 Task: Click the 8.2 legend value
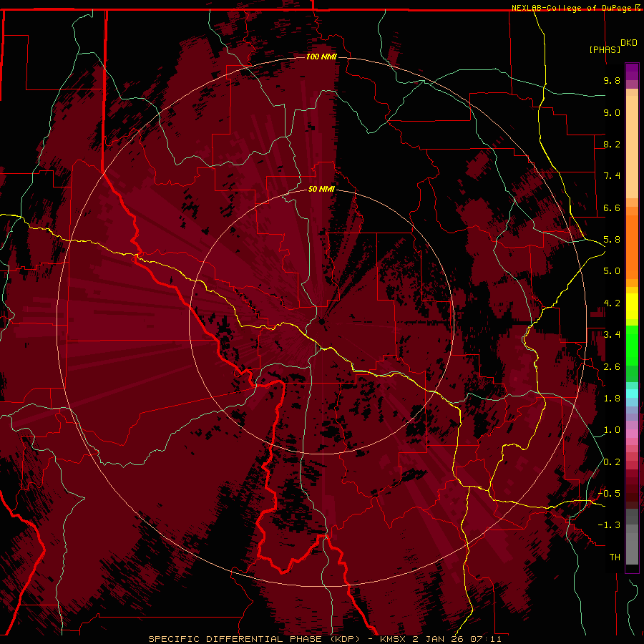[612, 144]
